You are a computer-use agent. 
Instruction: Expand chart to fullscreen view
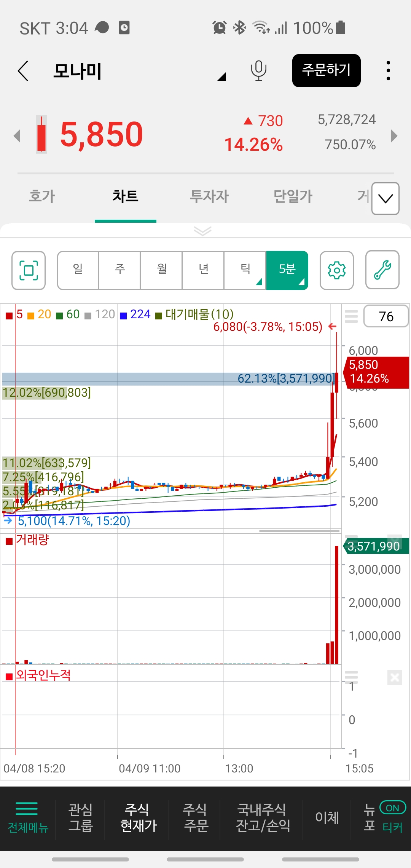pos(29,270)
